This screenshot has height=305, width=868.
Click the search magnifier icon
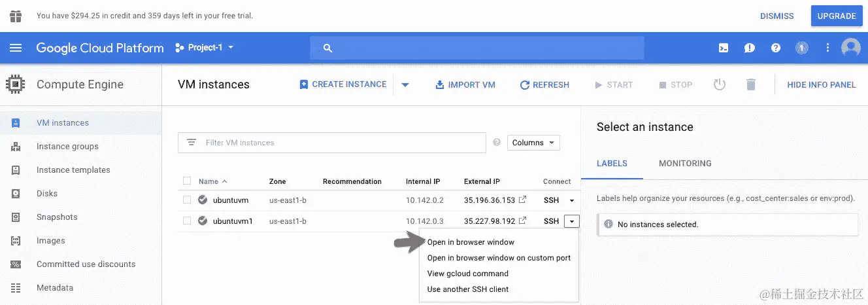[x=328, y=48]
